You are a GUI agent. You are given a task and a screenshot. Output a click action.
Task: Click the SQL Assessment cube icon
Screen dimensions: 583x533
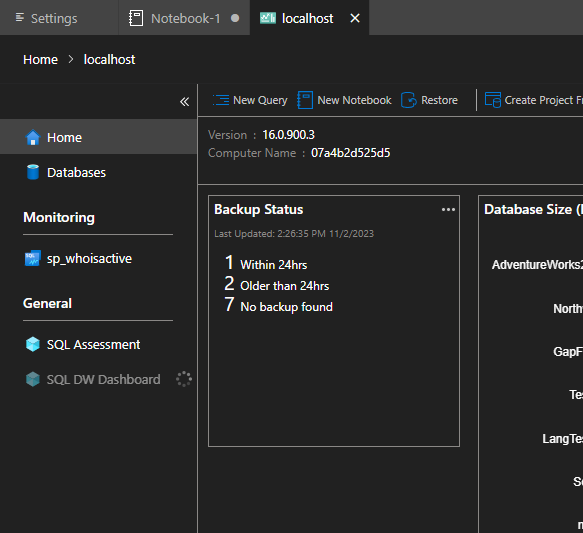33,344
